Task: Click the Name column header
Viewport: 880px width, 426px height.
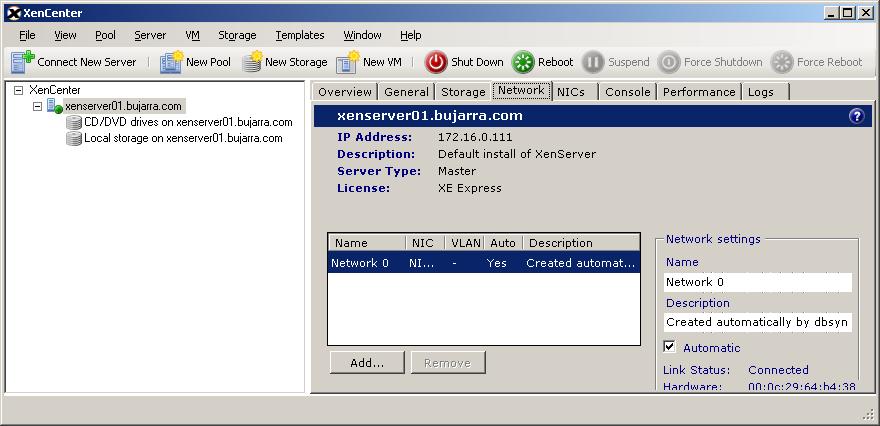Action: tap(366, 243)
